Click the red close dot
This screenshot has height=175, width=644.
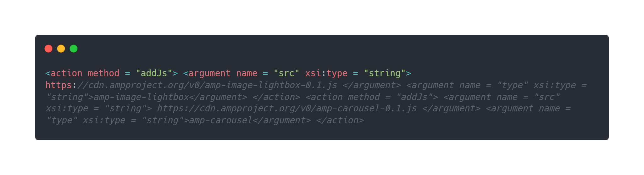click(48, 49)
